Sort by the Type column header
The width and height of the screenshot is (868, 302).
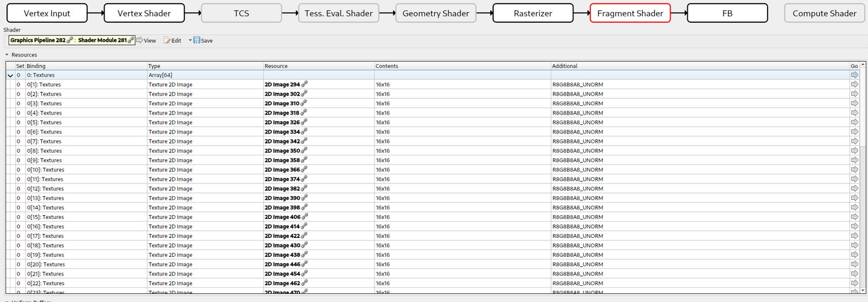[205, 66]
